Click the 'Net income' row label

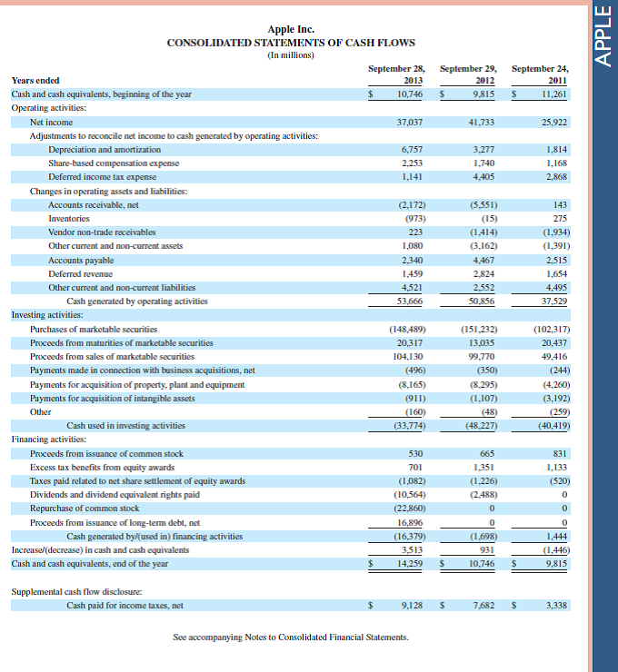click(51, 123)
